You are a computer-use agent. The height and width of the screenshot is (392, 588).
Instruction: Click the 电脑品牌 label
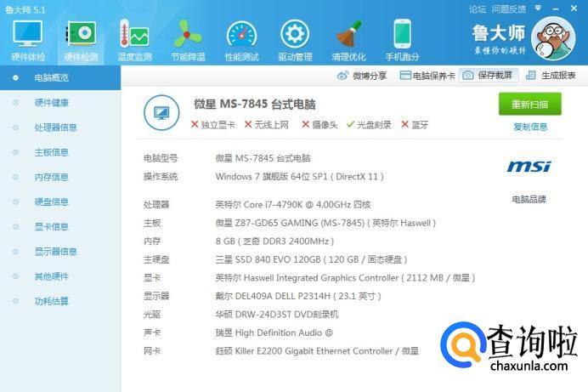529,199
